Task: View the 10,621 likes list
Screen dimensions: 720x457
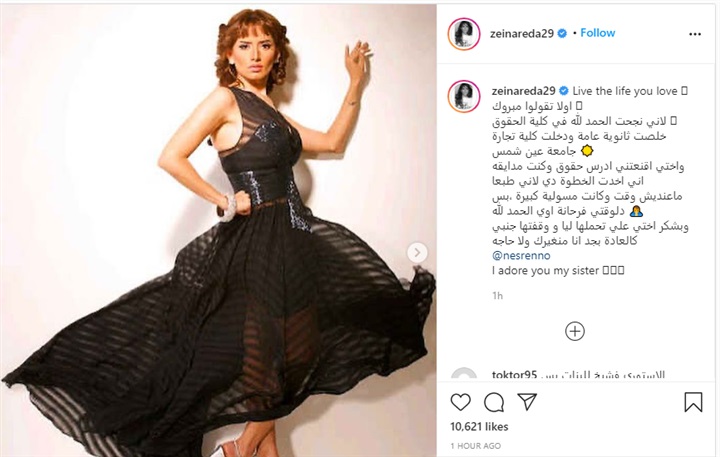Action: (479, 427)
